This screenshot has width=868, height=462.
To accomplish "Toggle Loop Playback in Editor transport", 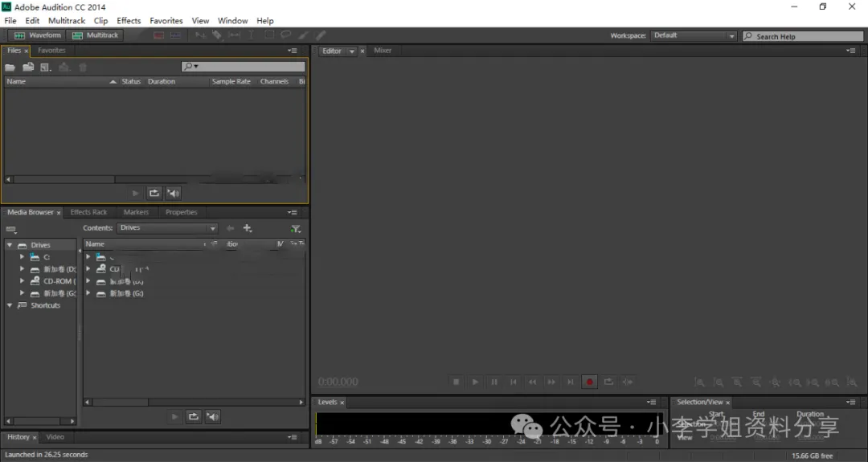I will pyautogui.click(x=608, y=382).
